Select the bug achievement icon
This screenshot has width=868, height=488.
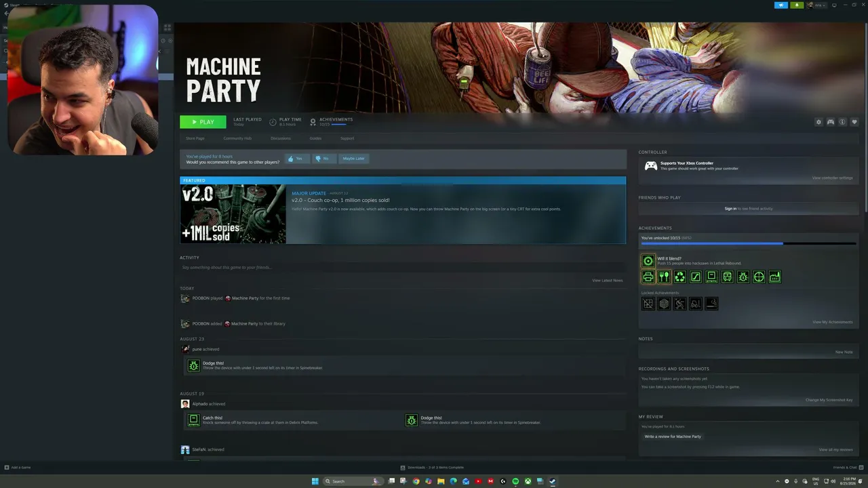(x=743, y=277)
